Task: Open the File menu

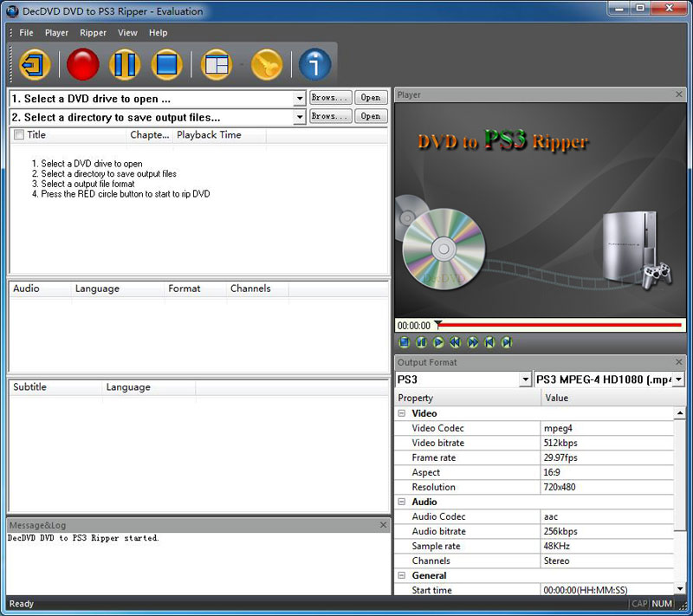Action: 26,33
